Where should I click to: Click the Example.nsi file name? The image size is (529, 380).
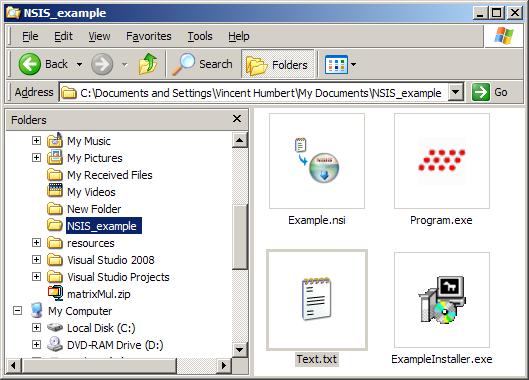[x=317, y=220]
